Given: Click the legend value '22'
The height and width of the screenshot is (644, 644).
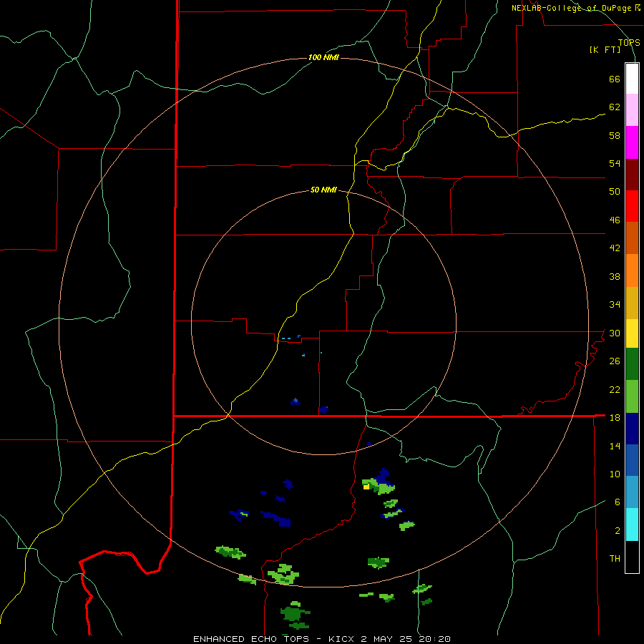Looking at the screenshot, I should click(x=615, y=389).
